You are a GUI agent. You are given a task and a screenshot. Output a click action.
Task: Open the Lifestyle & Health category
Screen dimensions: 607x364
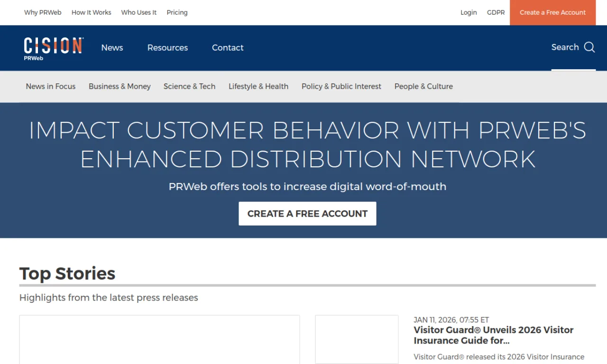258,86
